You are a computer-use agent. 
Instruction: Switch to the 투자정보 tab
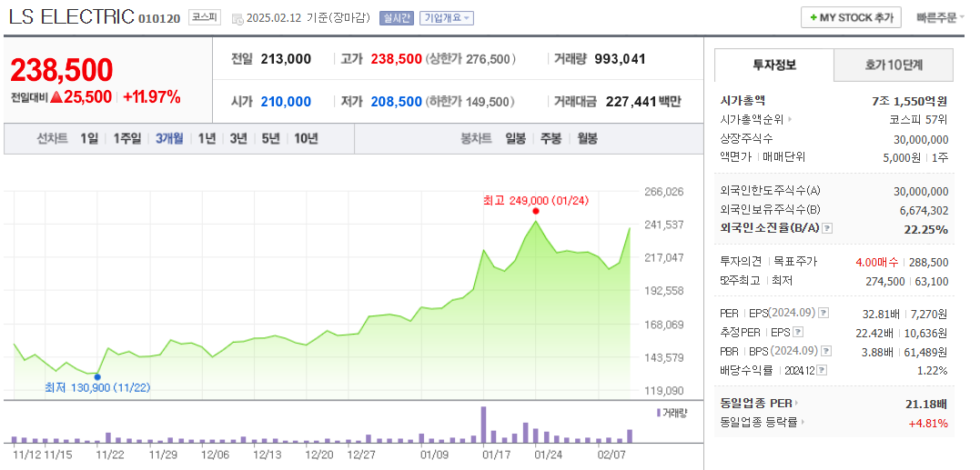(x=773, y=65)
